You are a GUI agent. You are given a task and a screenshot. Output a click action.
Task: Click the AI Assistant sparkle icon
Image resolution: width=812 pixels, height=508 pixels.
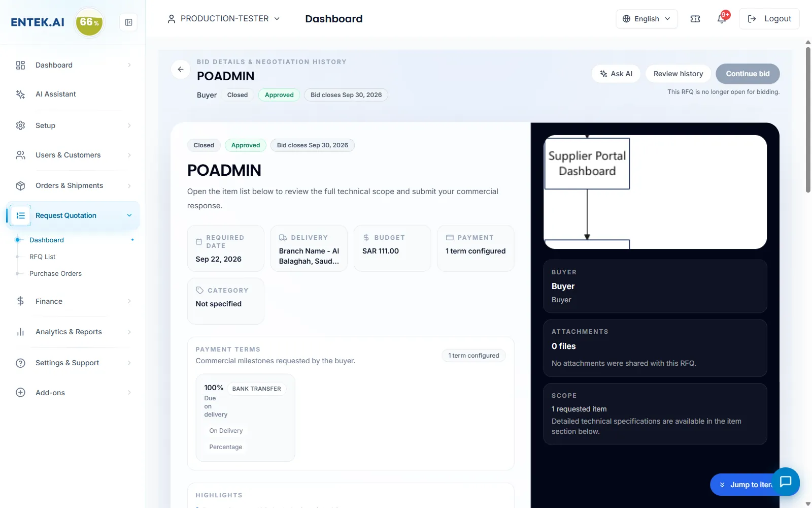(x=20, y=94)
